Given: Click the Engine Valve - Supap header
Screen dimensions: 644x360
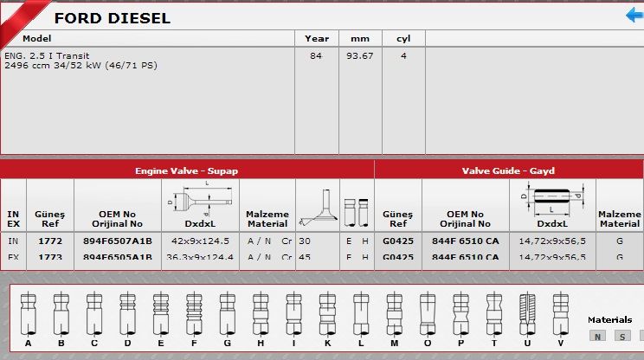Looking at the screenshot, I should pyautogui.click(x=186, y=170).
